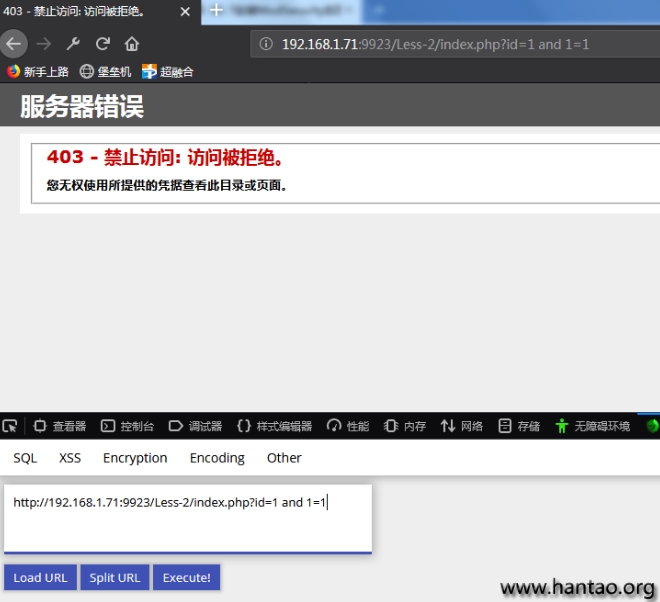Expand the SQL menu in HackBar

click(x=25, y=458)
